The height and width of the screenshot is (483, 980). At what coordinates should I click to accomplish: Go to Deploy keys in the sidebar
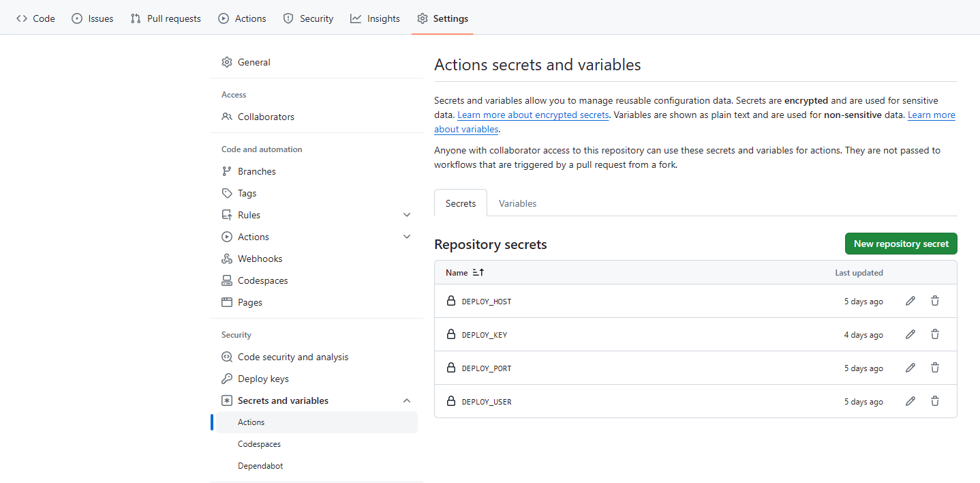[263, 379]
